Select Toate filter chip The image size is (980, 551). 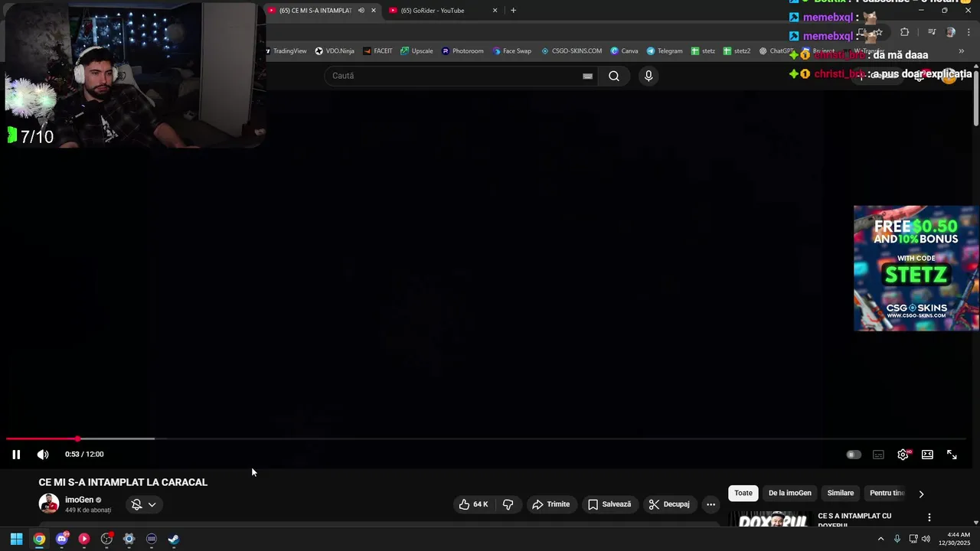[x=743, y=493]
